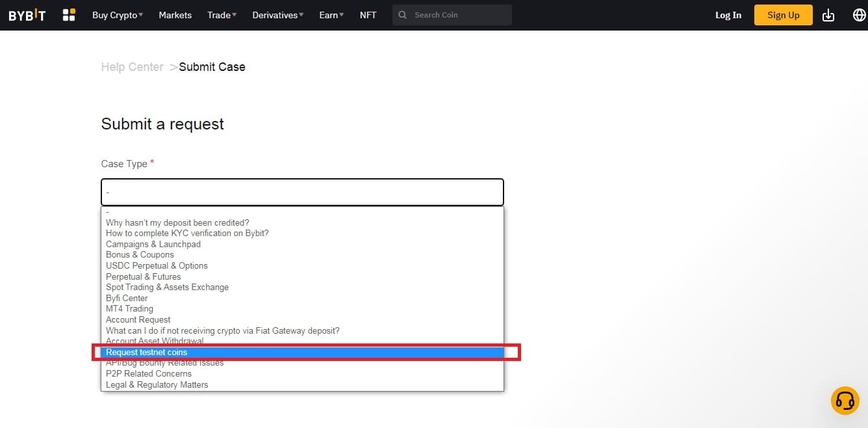Select API/Bug Bounty Related Issues

click(x=303, y=363)
